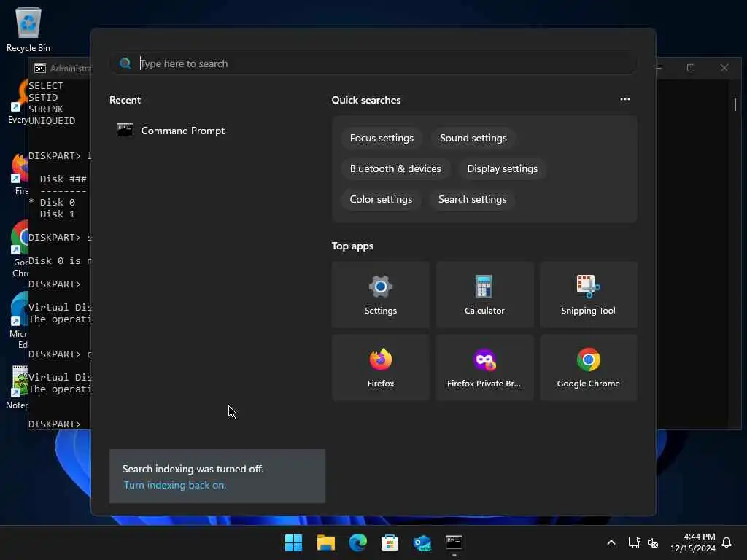Launch Google Chrome from Top apps
This screenshot has height=560, width=747.
[x=588, y=367]
